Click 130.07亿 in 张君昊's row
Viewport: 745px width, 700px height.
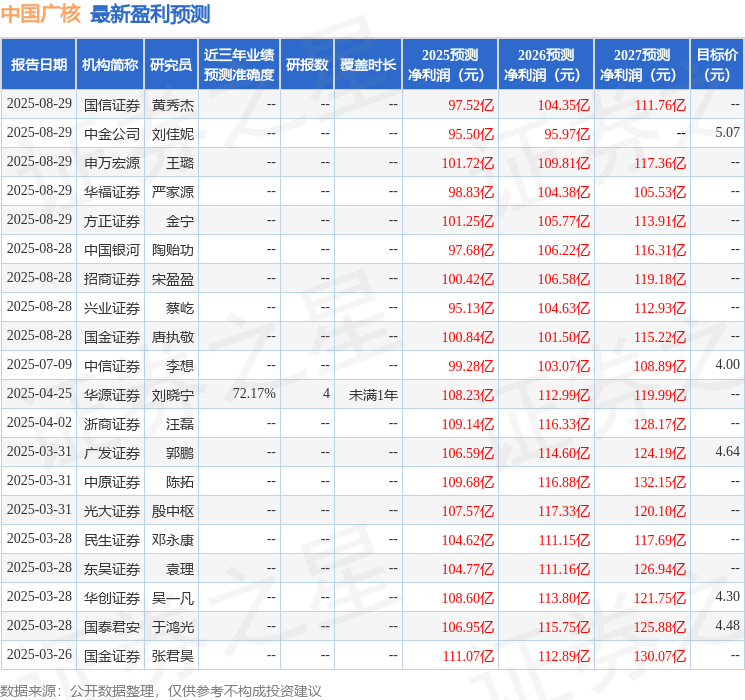pos(660,655)
